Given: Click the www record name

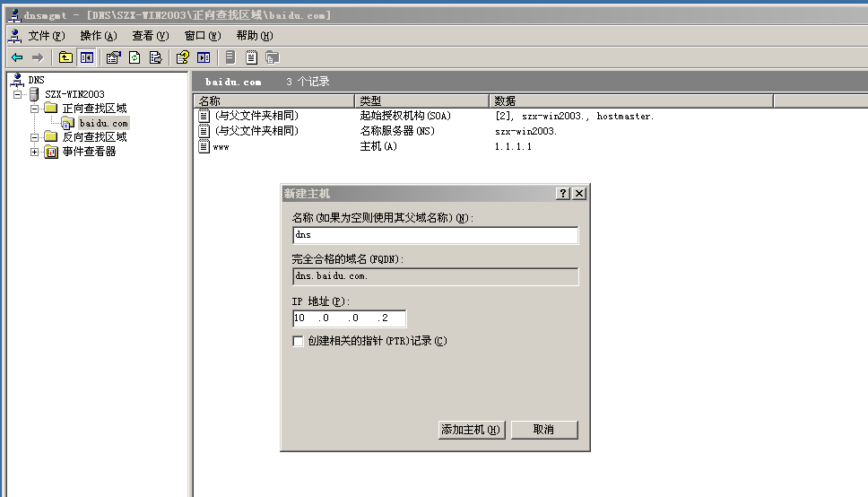Looking at the screenshot, I should [x=221, y=147].
